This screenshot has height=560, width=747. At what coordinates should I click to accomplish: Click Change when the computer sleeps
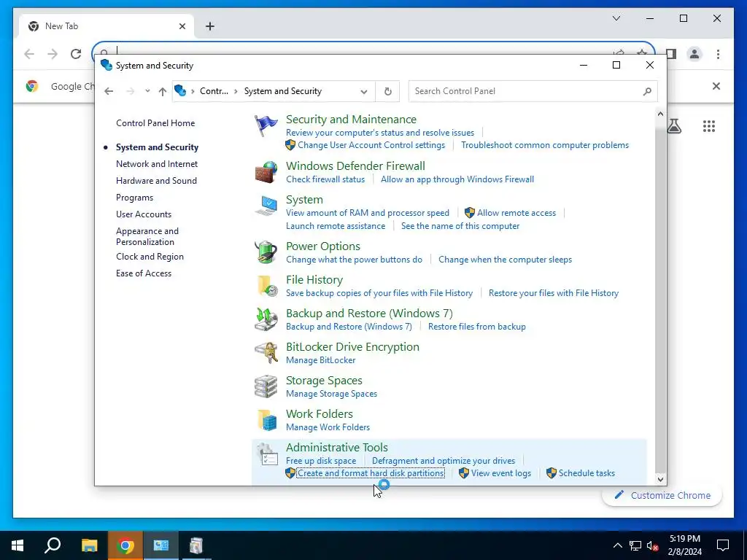coord(505,260)
